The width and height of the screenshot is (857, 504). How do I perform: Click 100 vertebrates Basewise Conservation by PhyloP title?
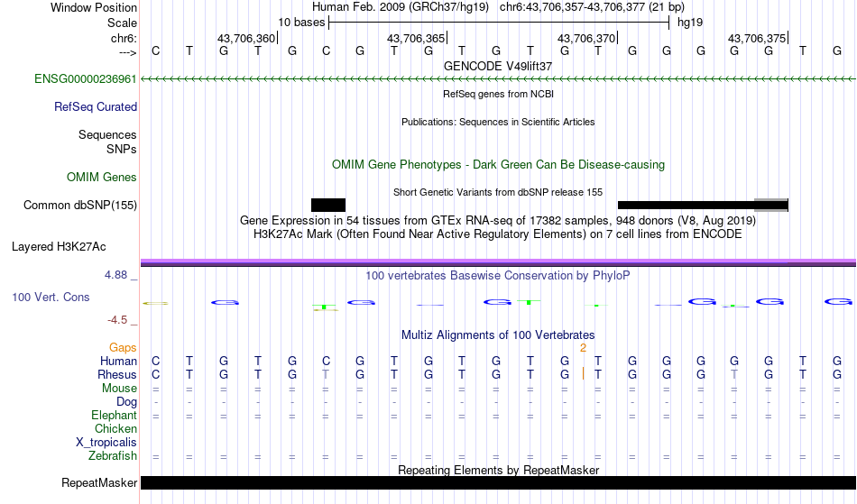tap(498, 275)
